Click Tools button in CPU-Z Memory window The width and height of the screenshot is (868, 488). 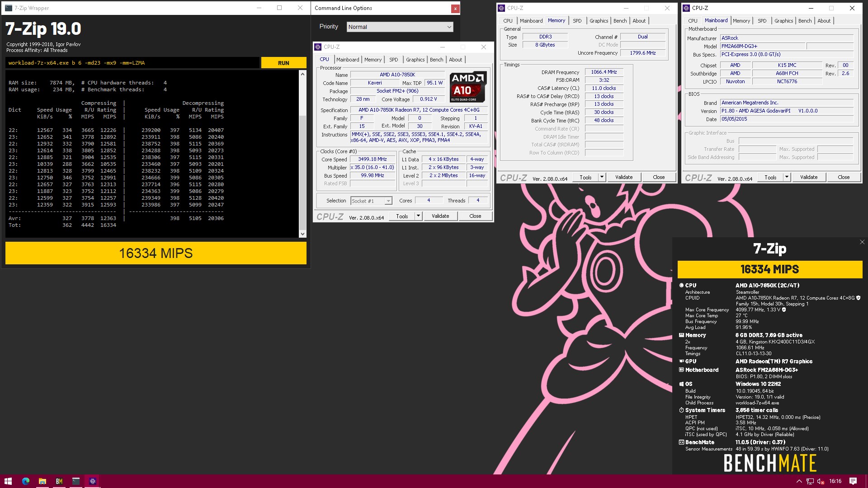(x=585, y=177)
